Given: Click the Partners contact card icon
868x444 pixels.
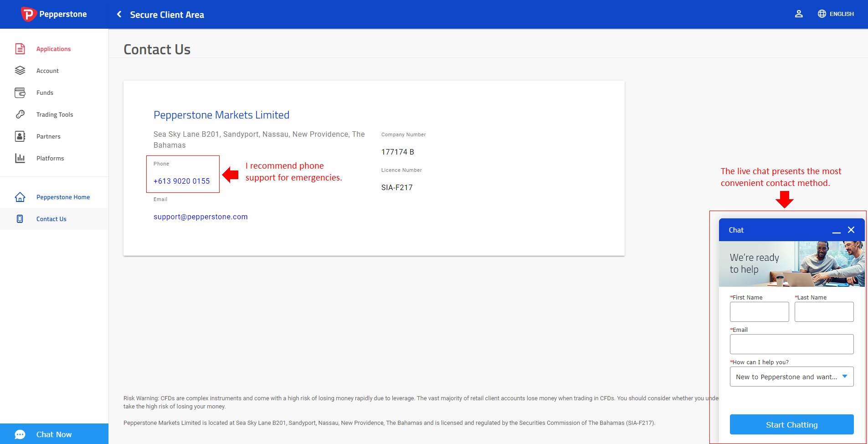Looking at the screenshot, I should (20, 136).
